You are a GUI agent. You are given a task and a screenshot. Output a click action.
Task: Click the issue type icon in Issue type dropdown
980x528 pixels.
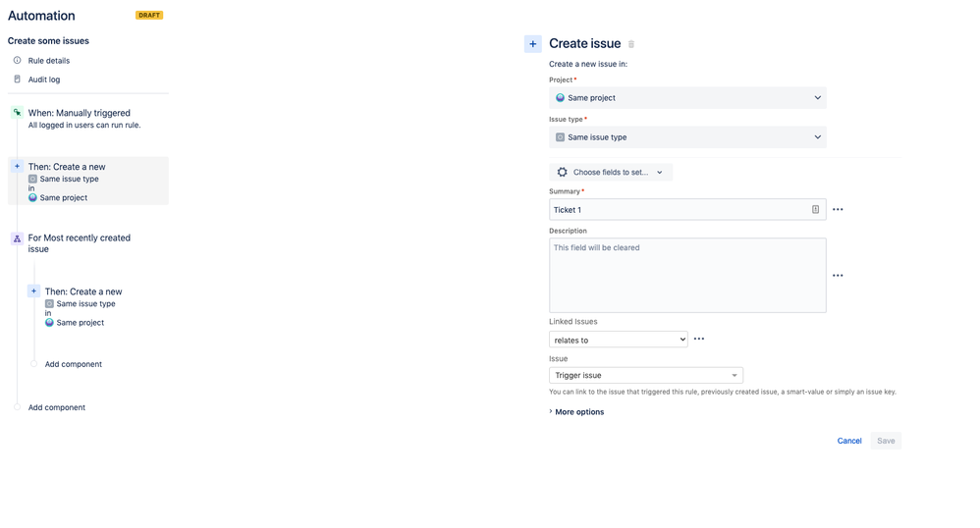[x=560, y=136]
